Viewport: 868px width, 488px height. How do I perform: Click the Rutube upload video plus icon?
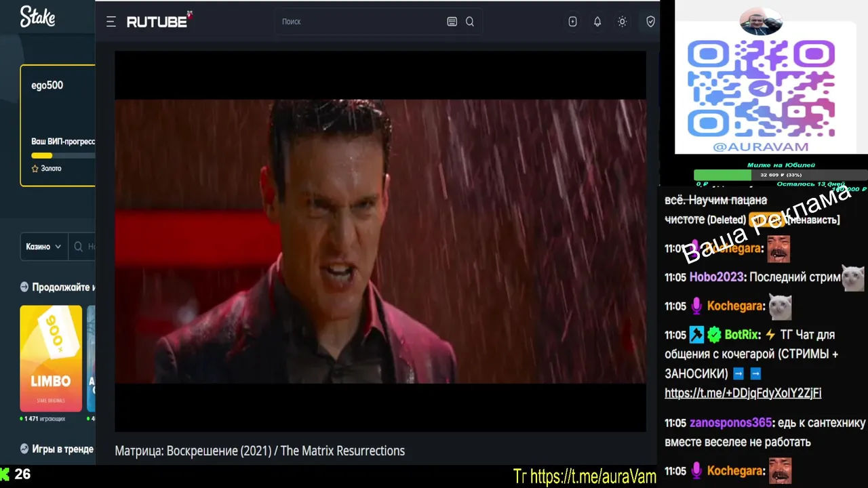pos(573,22)
